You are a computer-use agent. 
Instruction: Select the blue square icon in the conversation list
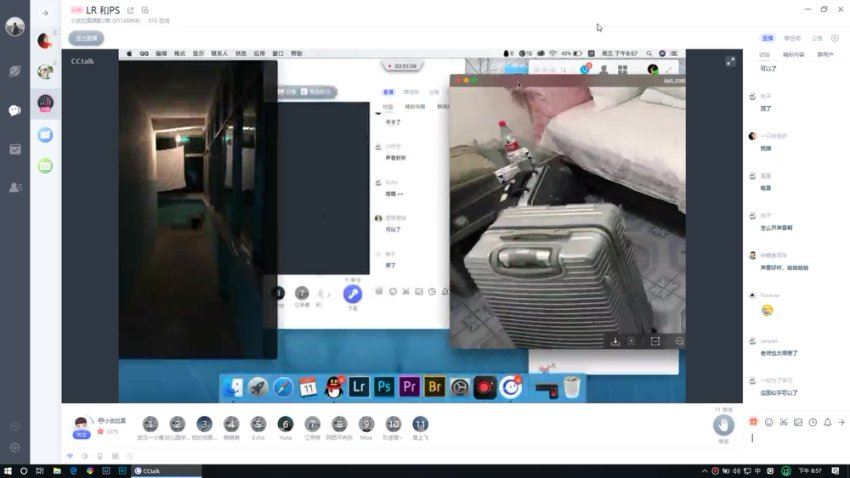coord(45,134)
